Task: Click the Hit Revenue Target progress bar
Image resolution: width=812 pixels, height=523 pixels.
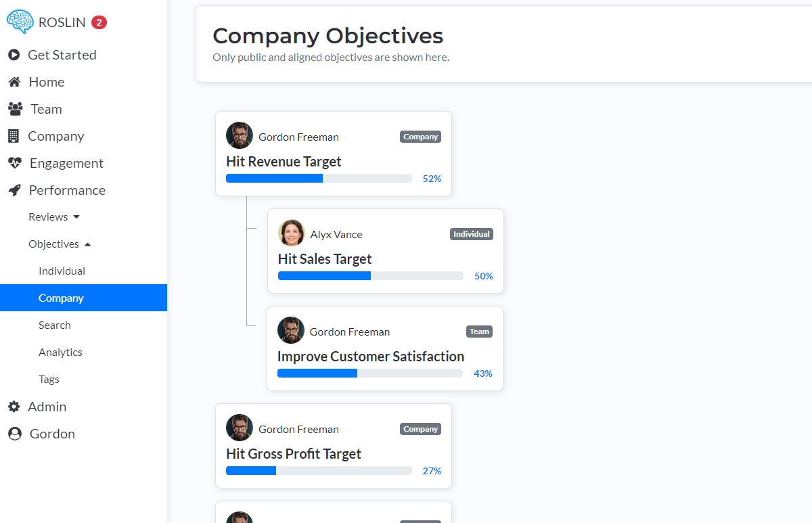Action: 319,178
